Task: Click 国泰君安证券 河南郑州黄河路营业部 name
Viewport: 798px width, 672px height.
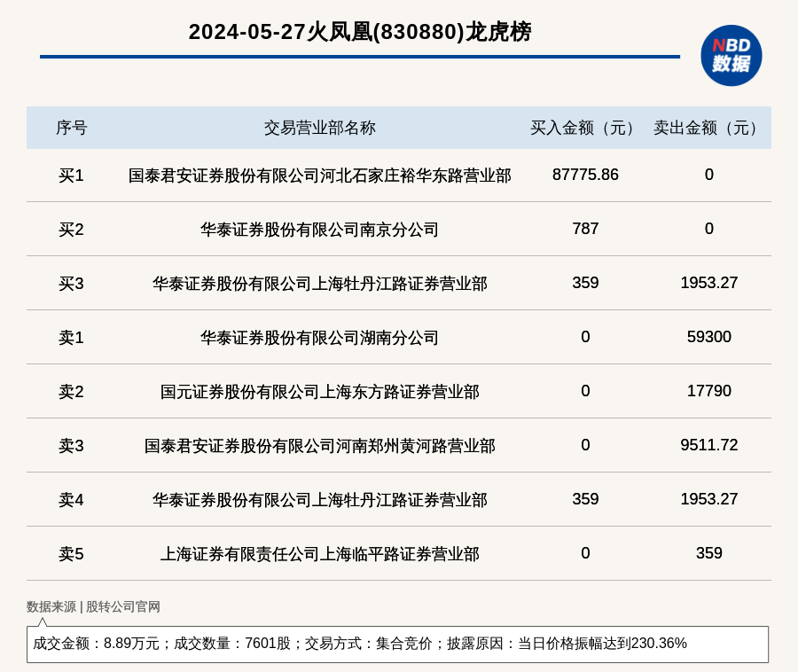Action: [319, 446]
